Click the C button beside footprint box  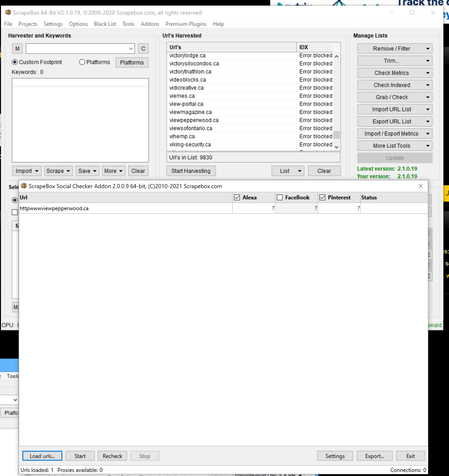(x=143, y=49)
